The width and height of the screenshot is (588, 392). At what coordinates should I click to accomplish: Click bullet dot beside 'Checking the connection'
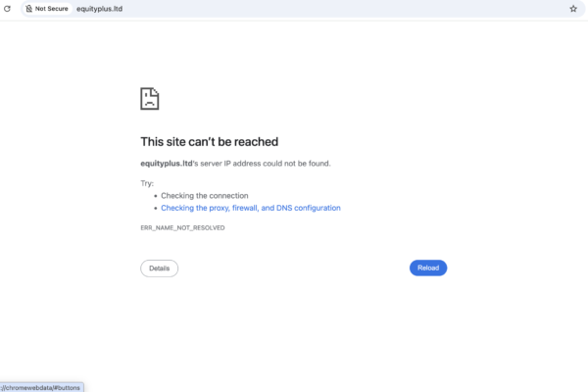[x=156, y=196]
